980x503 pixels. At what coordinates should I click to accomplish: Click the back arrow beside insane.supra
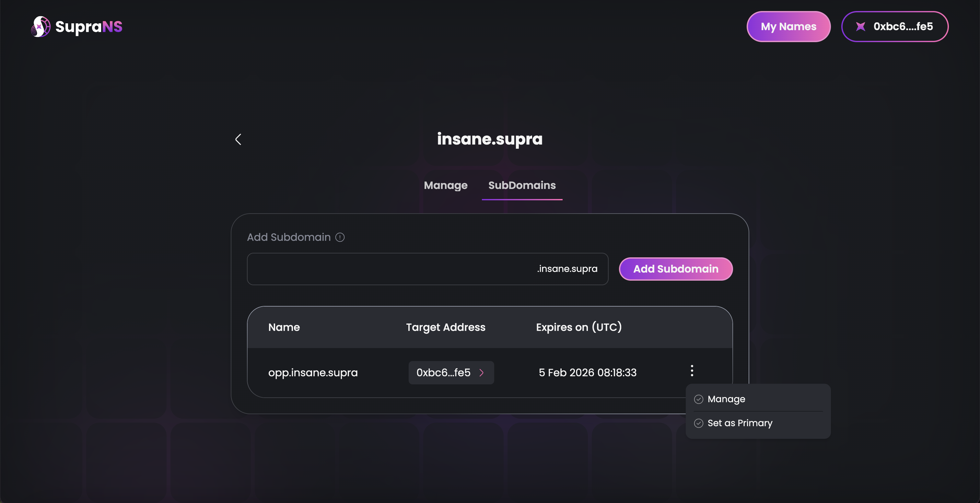[x=238, y=139]
